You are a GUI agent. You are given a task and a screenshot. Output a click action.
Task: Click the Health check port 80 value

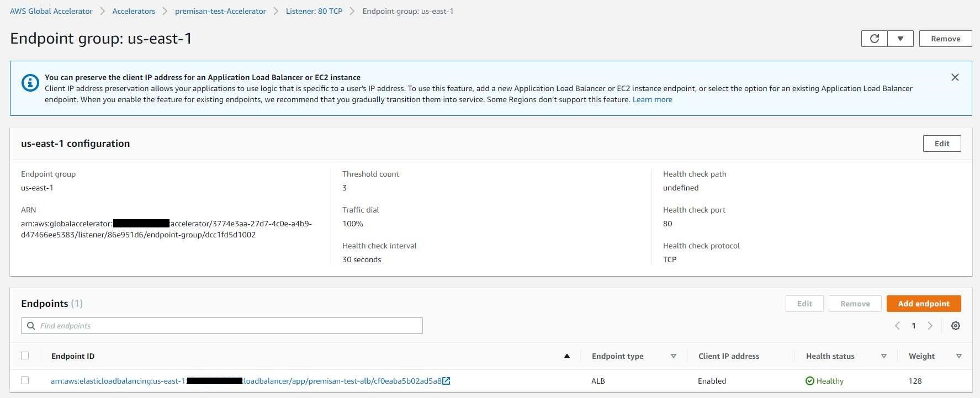pos(668,224)
